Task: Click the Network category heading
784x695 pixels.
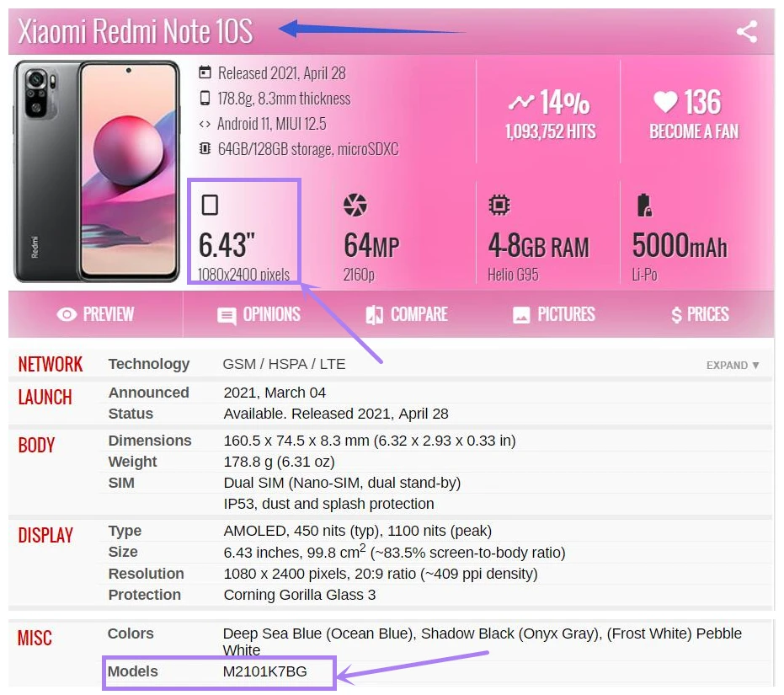Action: click(x=50, y=364)
